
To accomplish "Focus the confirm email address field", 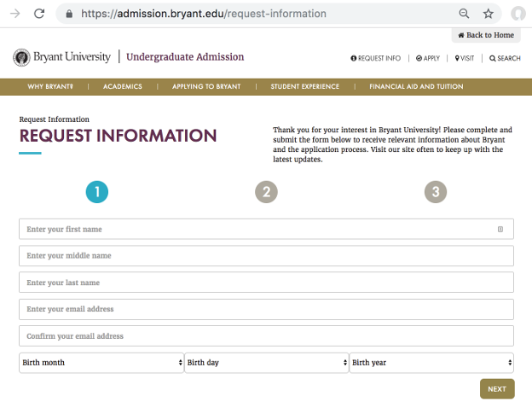I will pos(266,336).
